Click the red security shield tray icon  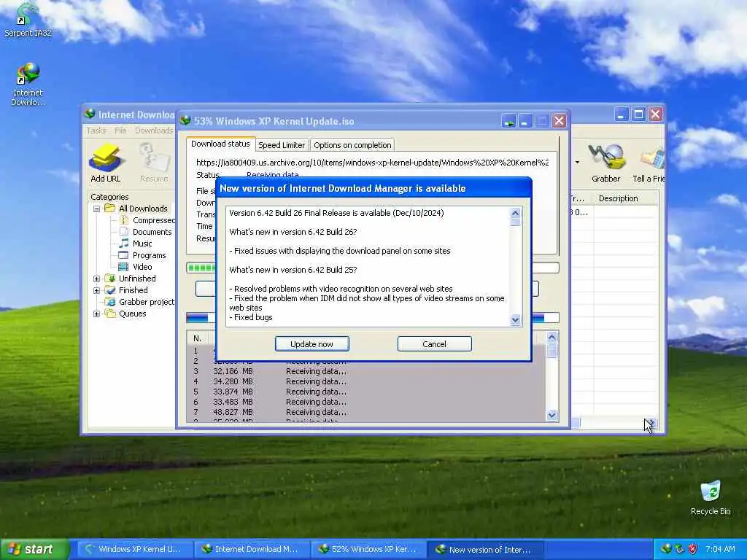pyautogui.click(x=692, y=549)
